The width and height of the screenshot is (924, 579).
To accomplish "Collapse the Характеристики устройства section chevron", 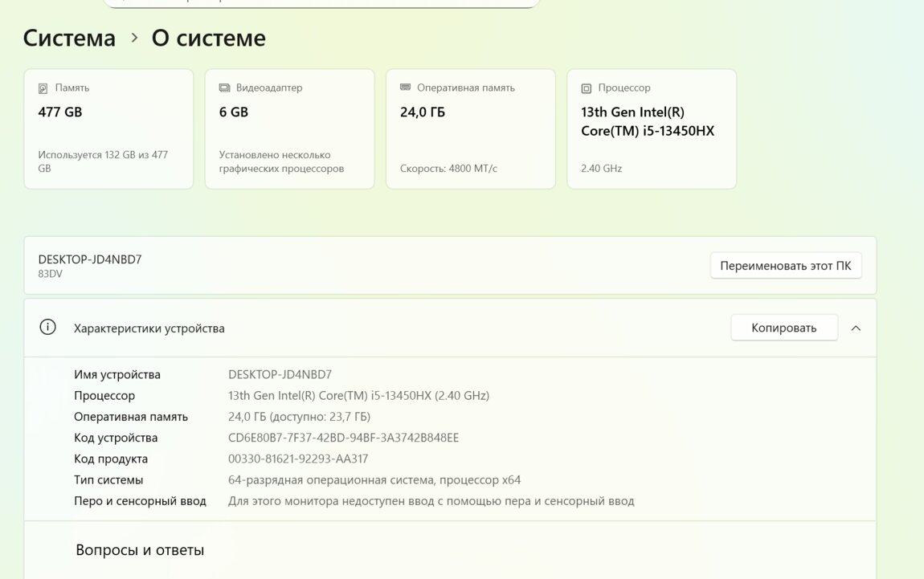I will point(856,328).
